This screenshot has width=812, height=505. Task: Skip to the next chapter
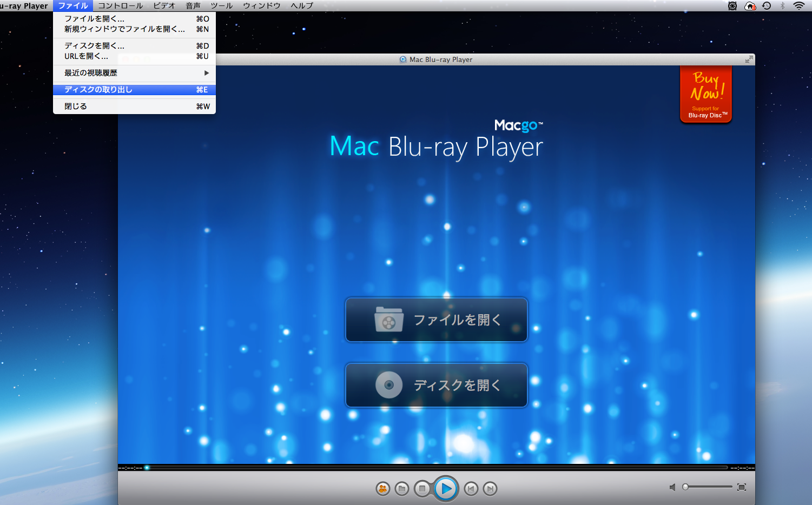tap(490, 489)
